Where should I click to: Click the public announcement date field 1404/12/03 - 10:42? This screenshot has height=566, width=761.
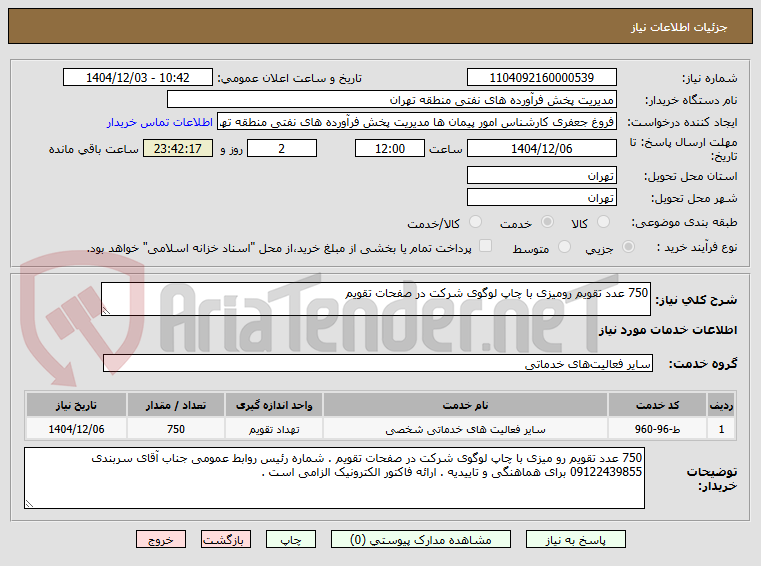[138, 78]
